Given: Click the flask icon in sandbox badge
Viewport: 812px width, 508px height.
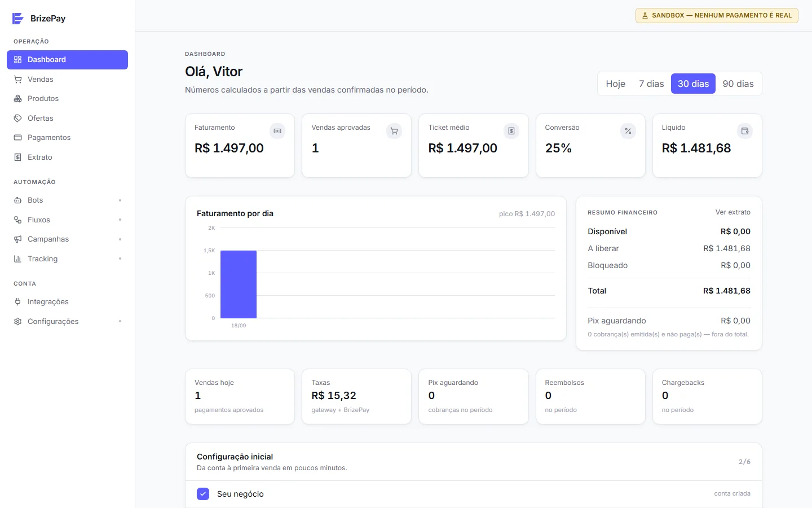Looking at the screenshot, I should pyautogui.click(x=645, y=16).
